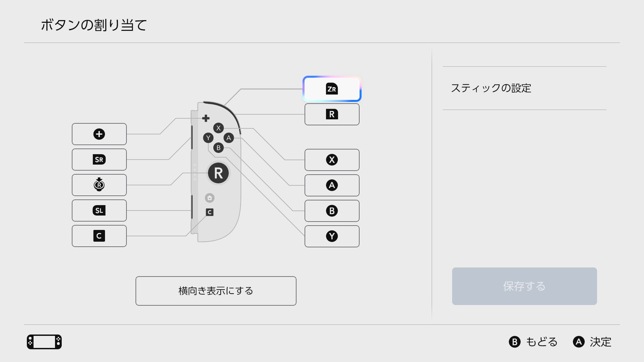
Task: Choose the X button mapping box
Action: coord(332,160)
